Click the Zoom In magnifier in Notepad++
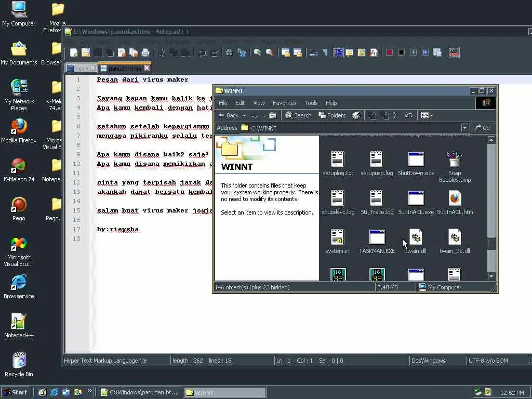Viewport: 532px width, 399px height. tap(258, 52)
